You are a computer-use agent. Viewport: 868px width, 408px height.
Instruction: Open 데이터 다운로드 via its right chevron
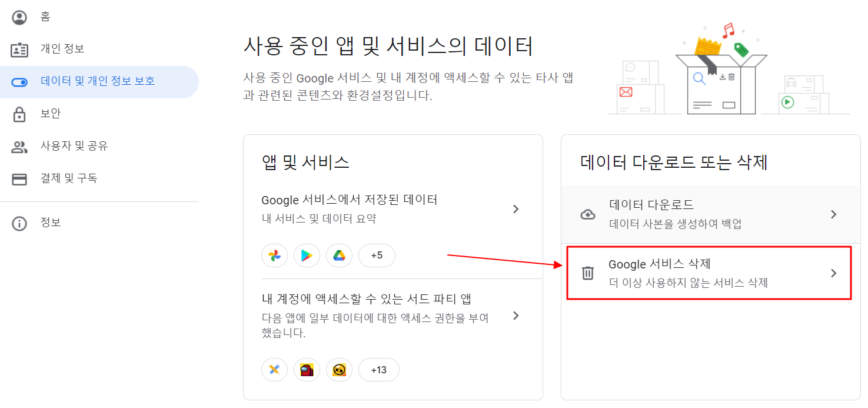tap(833, 214)
